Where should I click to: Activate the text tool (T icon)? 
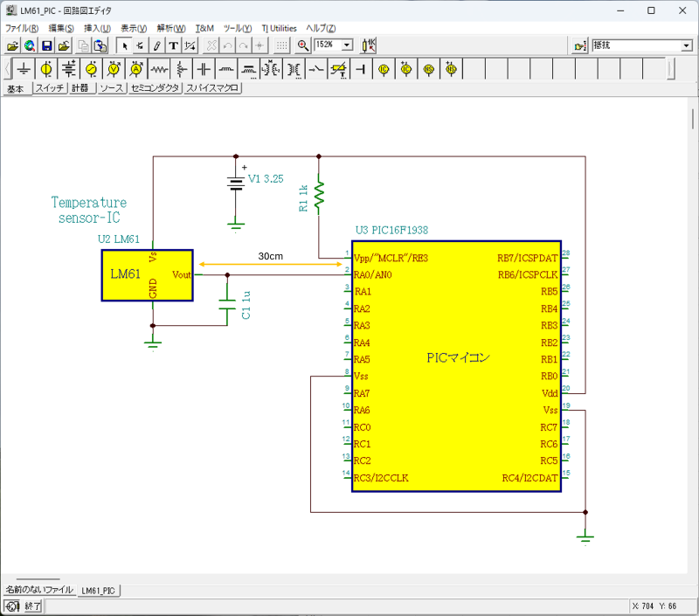coord(173,45)
